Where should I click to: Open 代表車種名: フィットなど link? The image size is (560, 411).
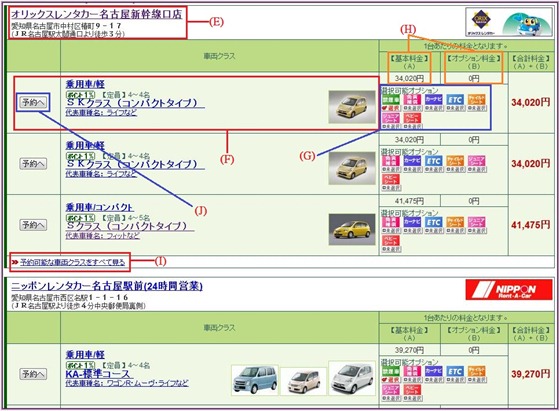[102, 236]
